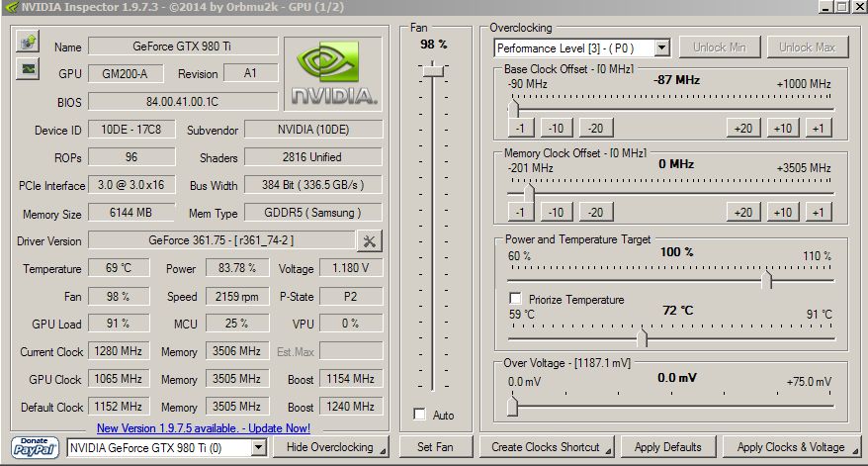
Task: Click the +1 button under Base Clock Offset
Action: pyautogui.click(x=819, y=129)
